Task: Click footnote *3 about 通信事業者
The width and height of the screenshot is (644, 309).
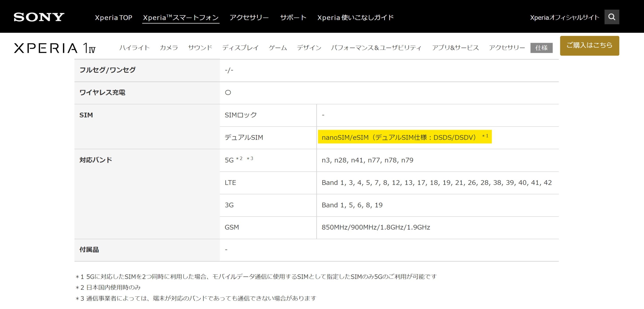Action: (195, 298)
